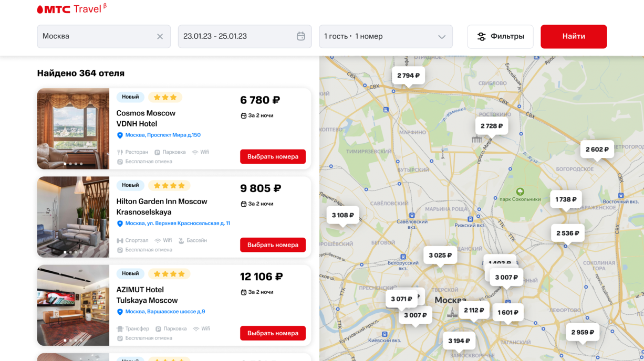Open the calendar icon in the date field
The image size is (644, 361).
(301, 36)
